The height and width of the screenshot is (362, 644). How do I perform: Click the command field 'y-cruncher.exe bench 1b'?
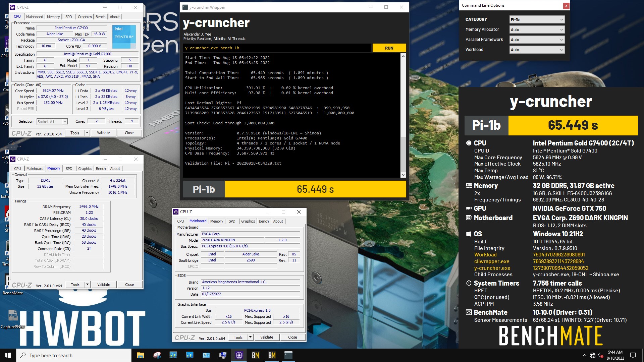pyautogui.click(x=277, y=48)
